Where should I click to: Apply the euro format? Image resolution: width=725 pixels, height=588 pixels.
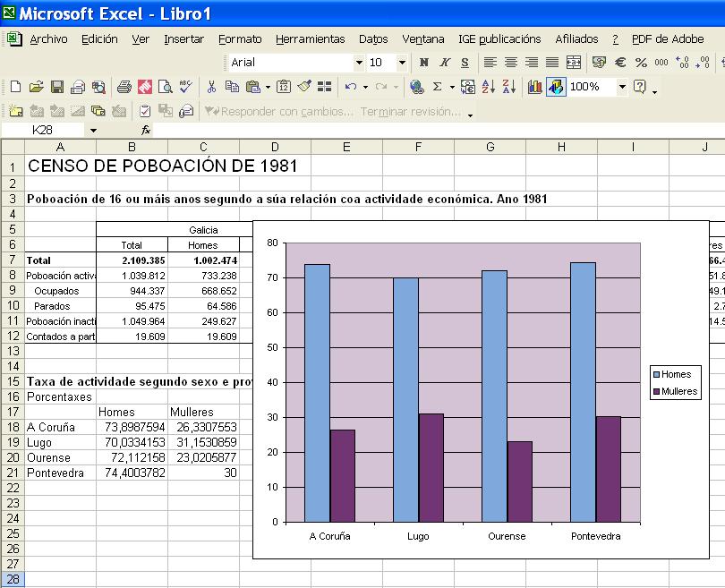click(x=620, y=63)
